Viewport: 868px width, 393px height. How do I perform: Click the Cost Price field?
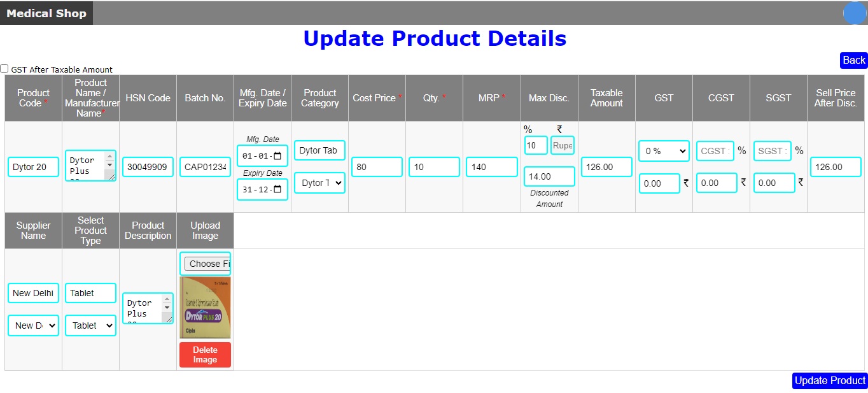[x=377, y=167]
